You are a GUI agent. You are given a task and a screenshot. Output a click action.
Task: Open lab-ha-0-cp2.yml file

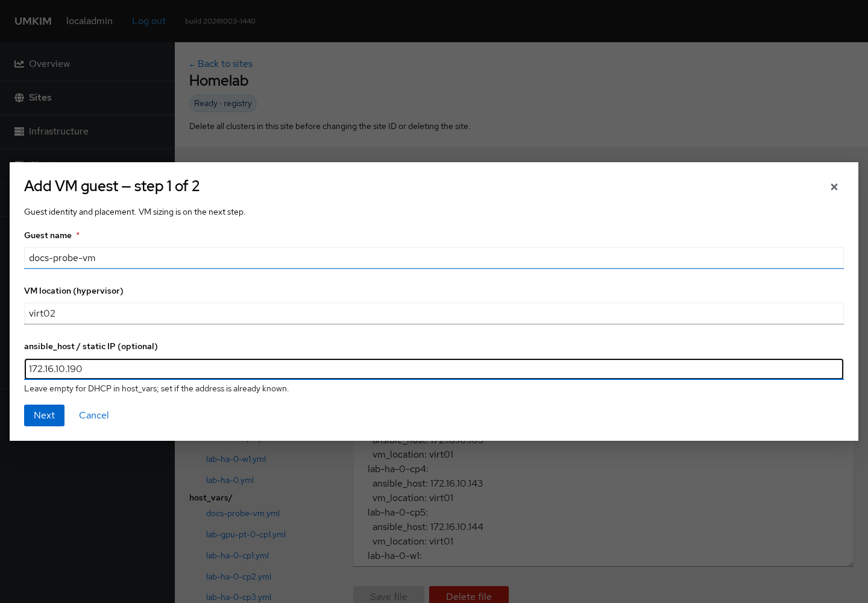tap(239, 577)
